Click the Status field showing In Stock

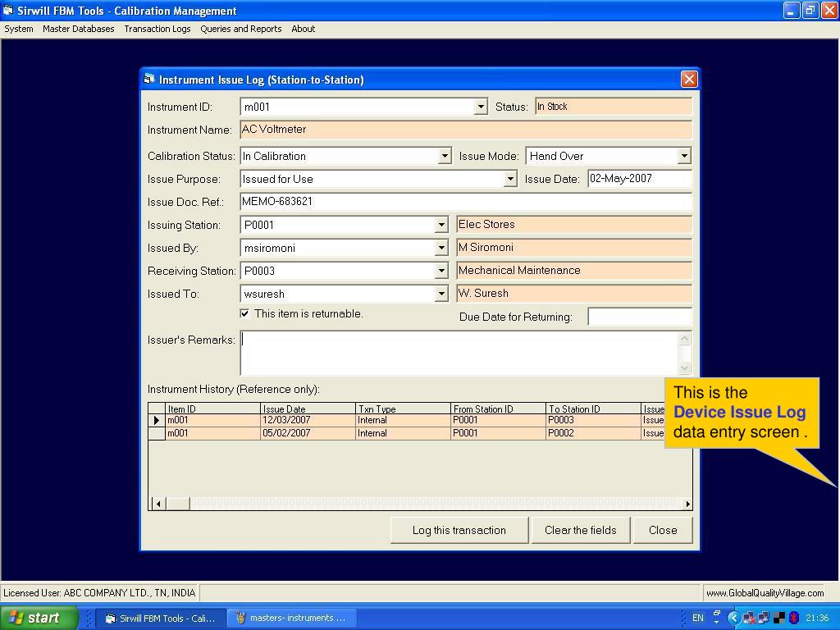pyautogui.click(x=614, y=107)
